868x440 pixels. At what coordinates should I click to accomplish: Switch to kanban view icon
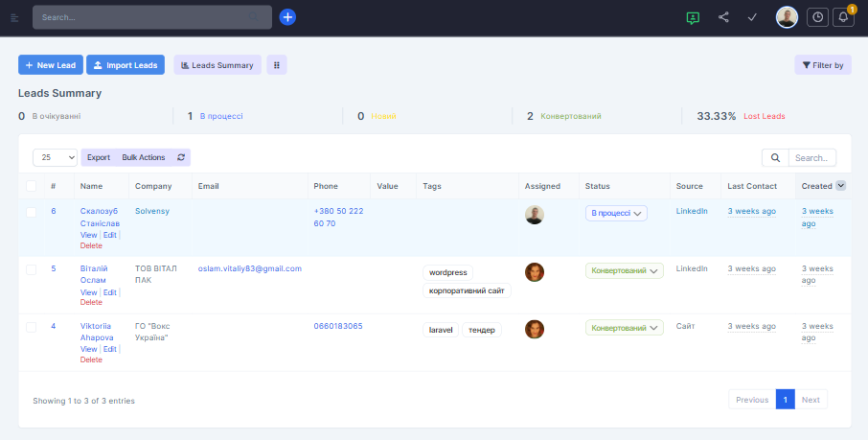pos(277,65)
